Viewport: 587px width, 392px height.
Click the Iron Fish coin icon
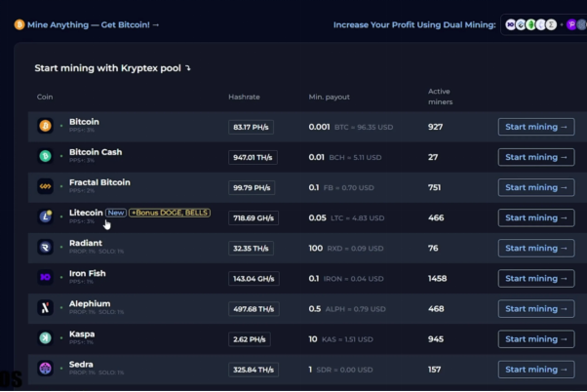45,278
